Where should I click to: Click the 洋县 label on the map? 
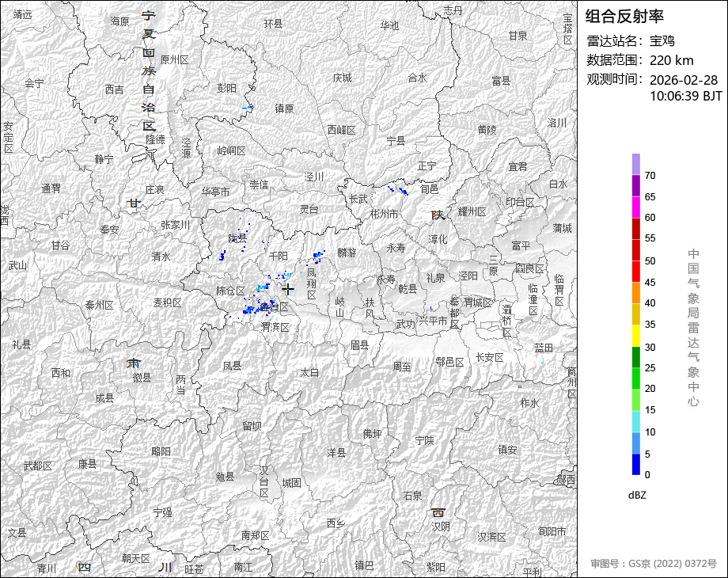click(x=336, y=453)
